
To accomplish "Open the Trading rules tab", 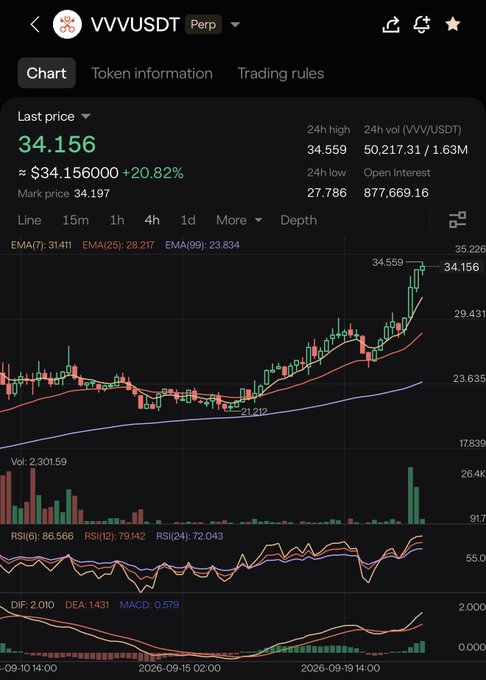I will (x=281, y=73).
